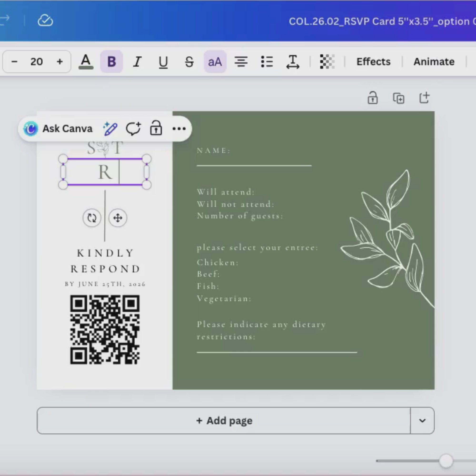Click the left side resize handle of the text box
This screenshot has width=476, height=476.
(x=63, y=172)
